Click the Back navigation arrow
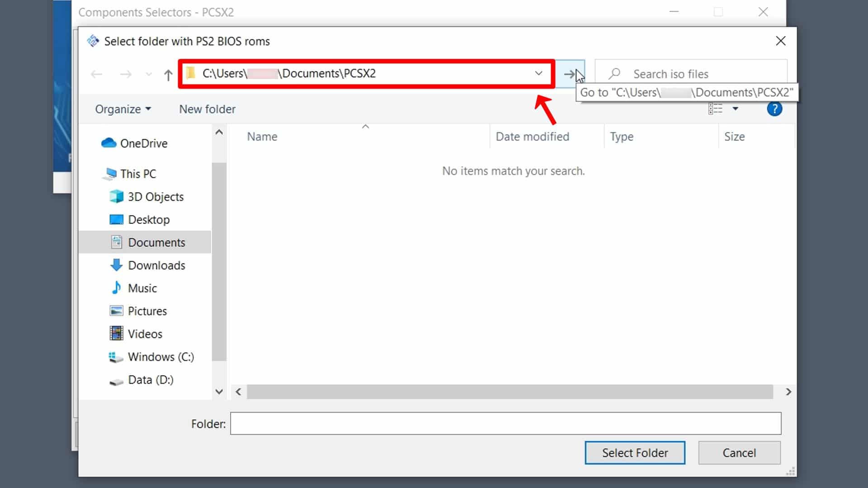 (96, 74)
